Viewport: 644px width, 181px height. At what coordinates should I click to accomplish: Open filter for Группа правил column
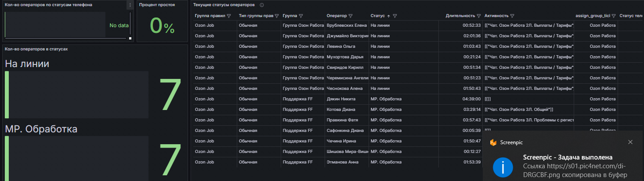tap(229, 16)
